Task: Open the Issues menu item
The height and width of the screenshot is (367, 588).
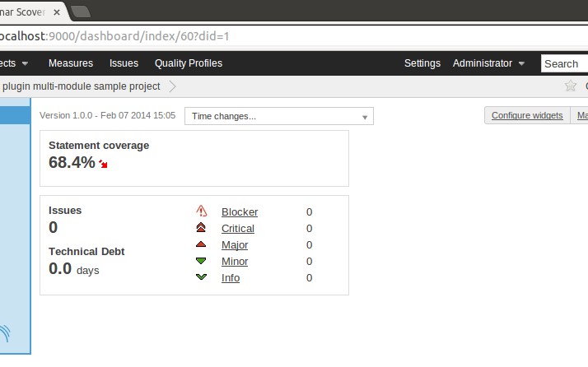Action: coord(124,63)
